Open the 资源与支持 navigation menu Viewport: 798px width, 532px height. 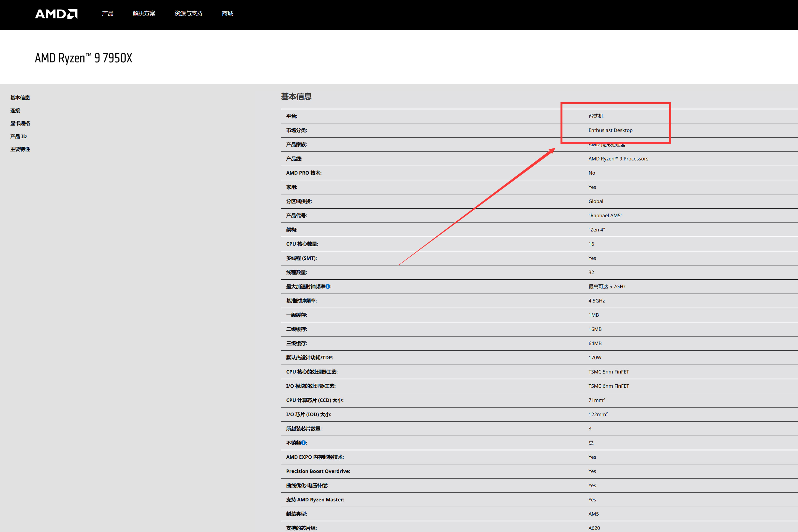(x=188, y=14)
